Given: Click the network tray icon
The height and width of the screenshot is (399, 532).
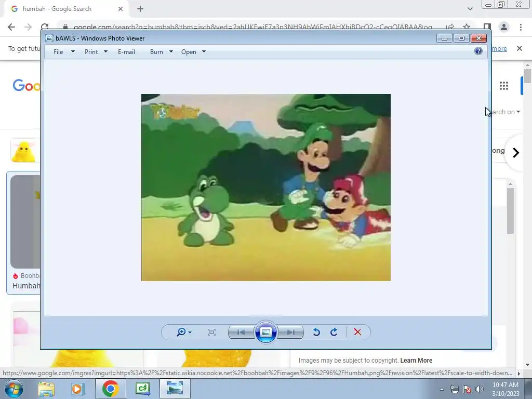Looking at the screenshot, I should (455, 389).
